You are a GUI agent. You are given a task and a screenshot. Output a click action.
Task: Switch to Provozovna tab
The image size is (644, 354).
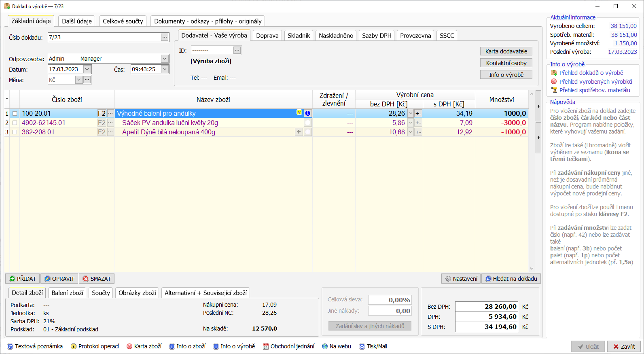tap(415, 36)
